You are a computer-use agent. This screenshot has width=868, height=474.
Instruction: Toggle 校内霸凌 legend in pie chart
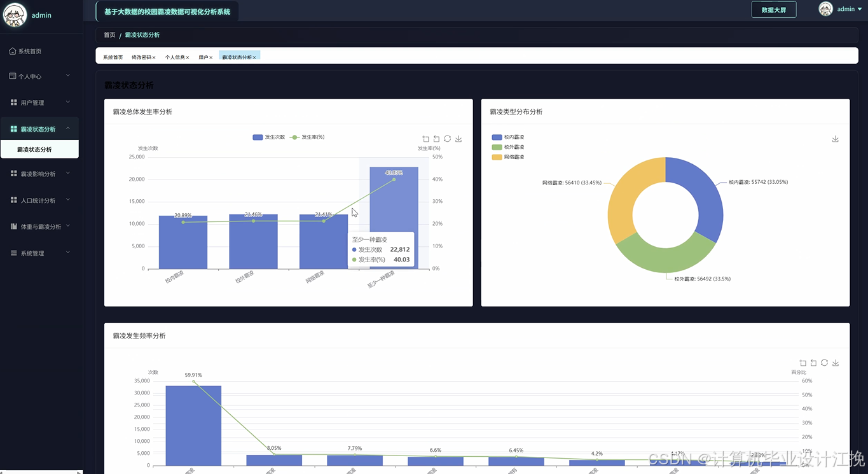pos(508,137)
